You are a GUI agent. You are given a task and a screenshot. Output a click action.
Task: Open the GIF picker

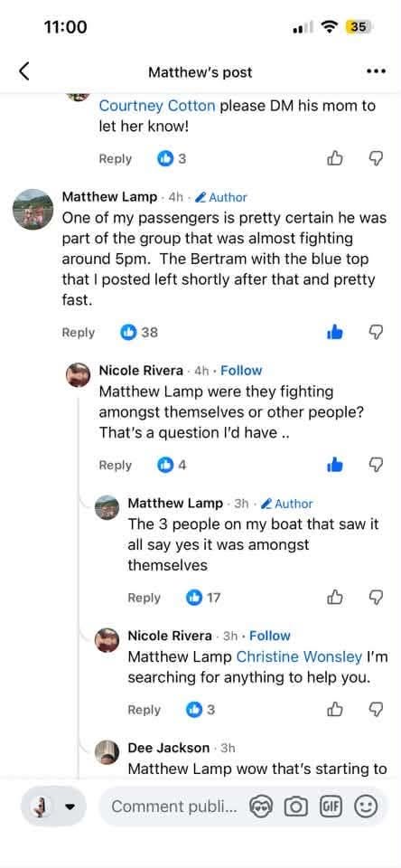click(x=331, y=807)
